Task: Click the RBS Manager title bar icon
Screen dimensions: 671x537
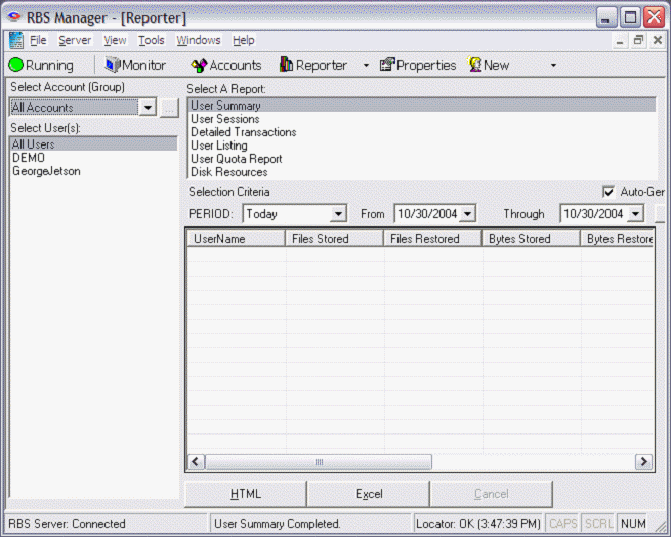Action: tap(14, 17)
